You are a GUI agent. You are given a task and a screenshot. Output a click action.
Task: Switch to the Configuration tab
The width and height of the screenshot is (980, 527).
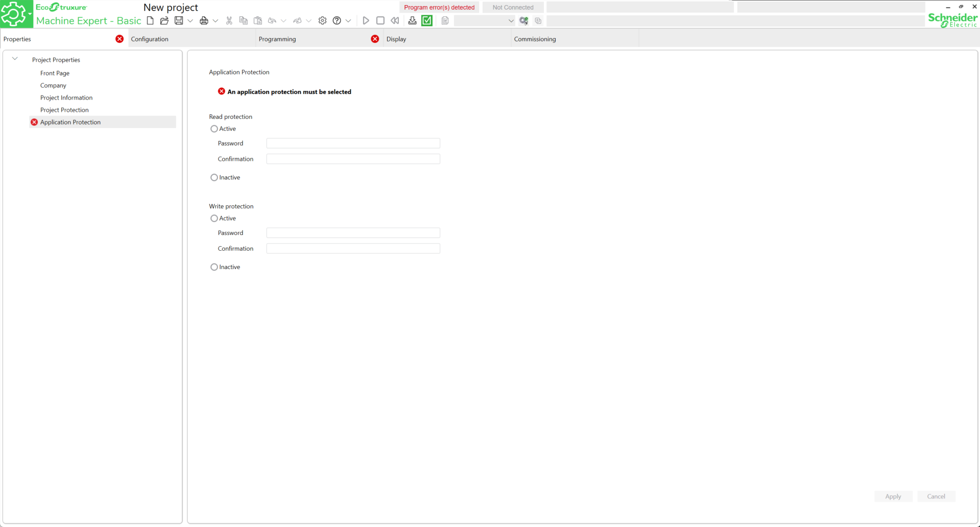pyautogui.click(x=150, y=39)
